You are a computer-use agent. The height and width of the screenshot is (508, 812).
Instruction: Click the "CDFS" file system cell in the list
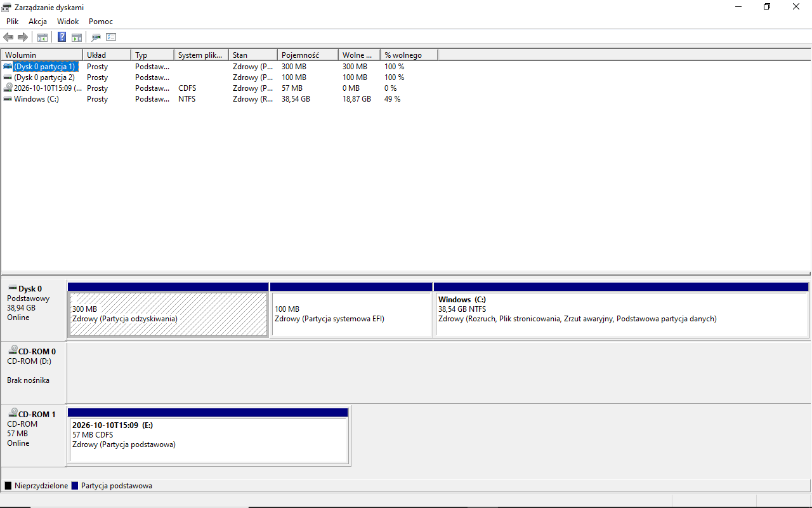pos(187,88)
